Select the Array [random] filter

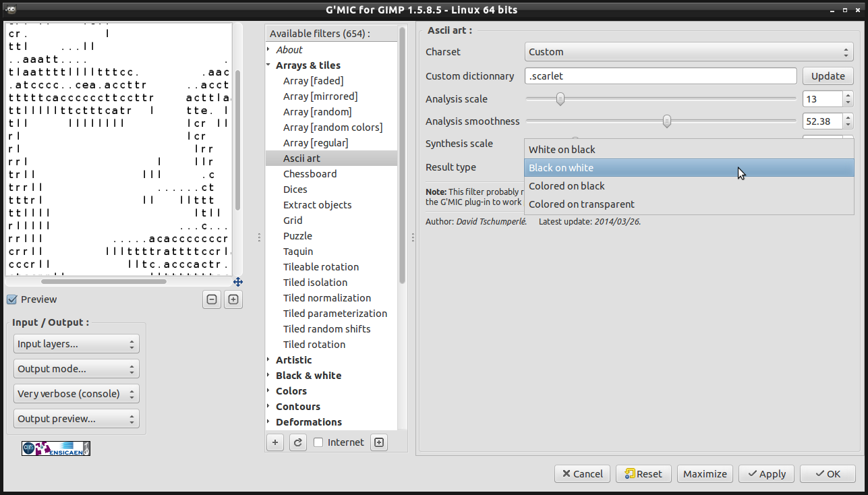pos(318,112)
